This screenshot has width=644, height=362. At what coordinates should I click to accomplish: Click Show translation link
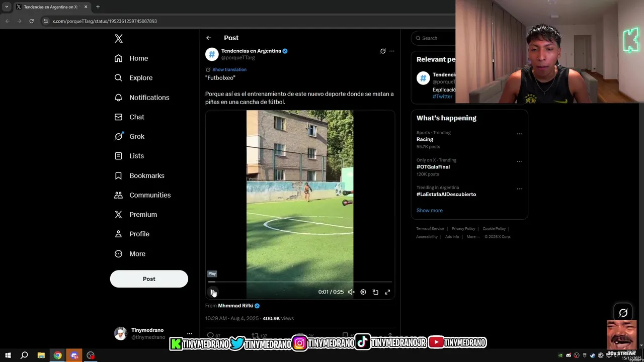(x=229, y=69)
